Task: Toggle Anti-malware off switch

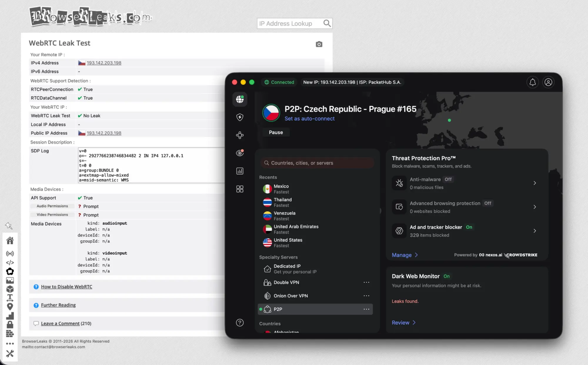Action: coord(448,179)
